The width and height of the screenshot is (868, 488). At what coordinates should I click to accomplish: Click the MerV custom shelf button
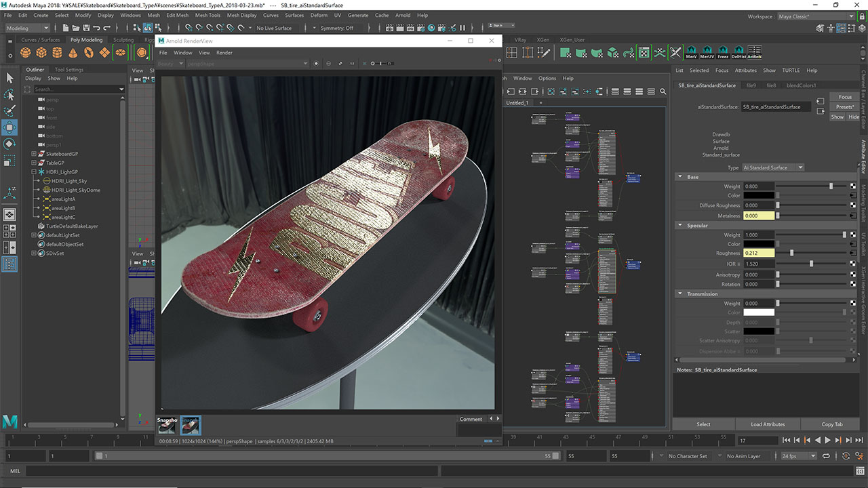click(x=692, y=52)
